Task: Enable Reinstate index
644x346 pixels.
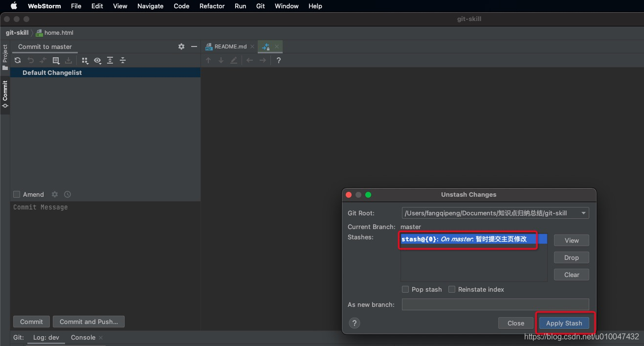Action: [x=451, y=289]
